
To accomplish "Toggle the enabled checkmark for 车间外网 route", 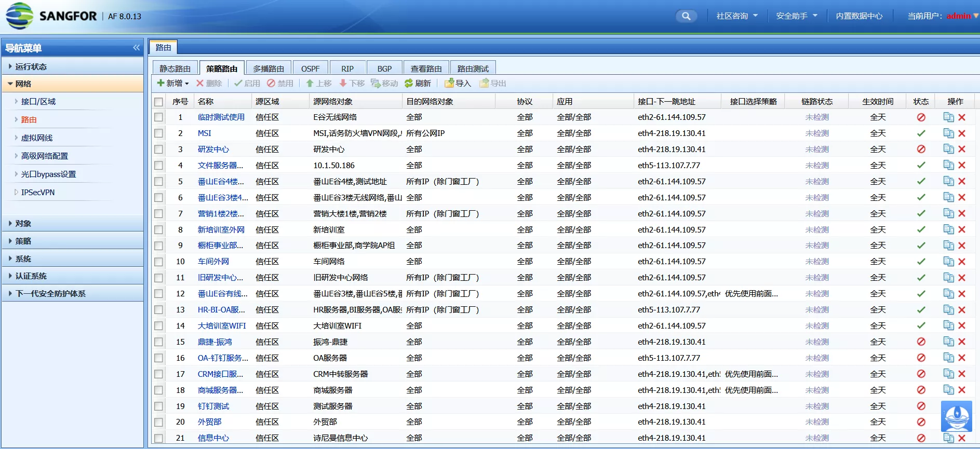I will click(921, 262).
